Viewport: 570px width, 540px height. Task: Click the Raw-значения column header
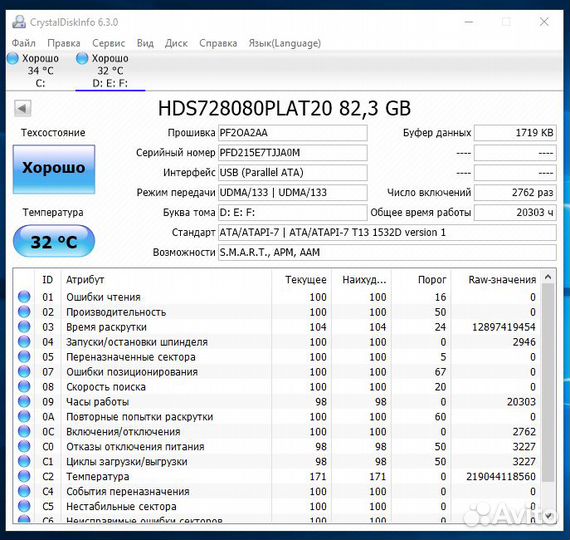[495, 280]
